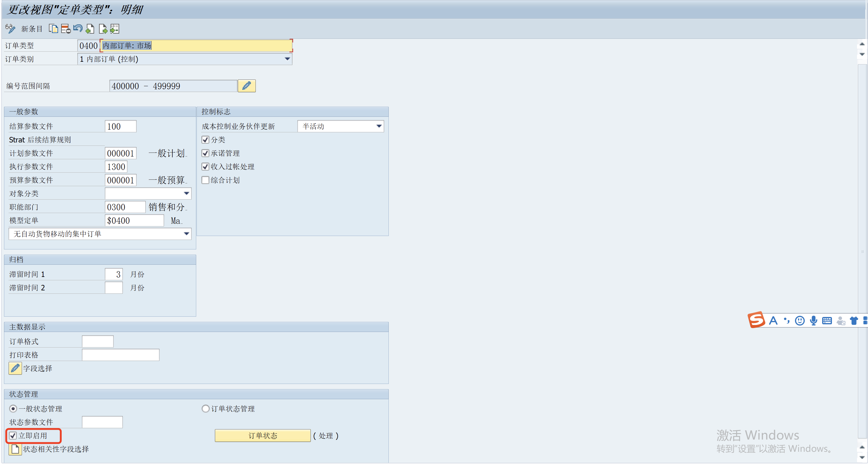This screenshot has height=464, width=868.
Task: Click top scroll-up arrow on right scrollbar
Action: 862,44
